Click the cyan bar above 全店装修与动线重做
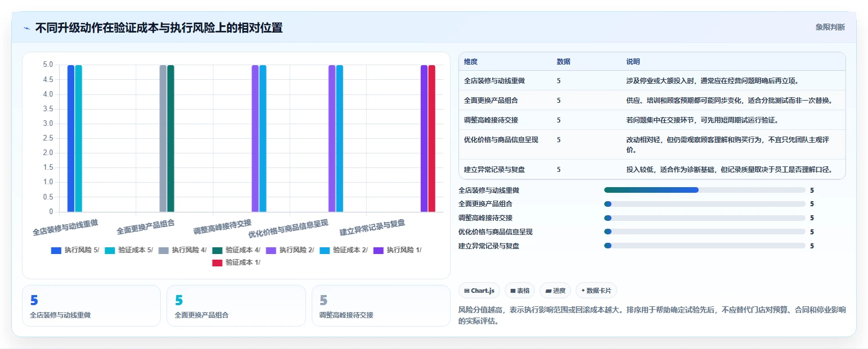This screenshot has height=349, width=868. click(x=79, y=138)
